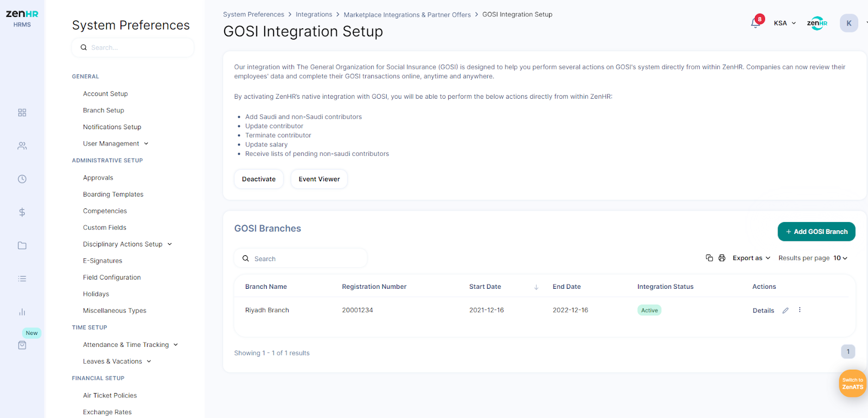868x418 pixels.
Task: Follow System Preferences breadcrumb link
Action: pyautogui.click(x=253, y=15)
